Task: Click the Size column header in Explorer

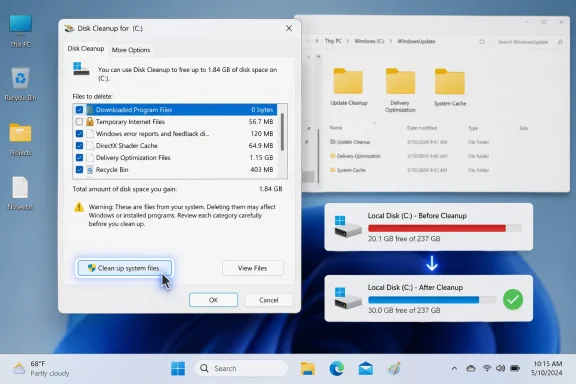Action: tap(523, 128)
